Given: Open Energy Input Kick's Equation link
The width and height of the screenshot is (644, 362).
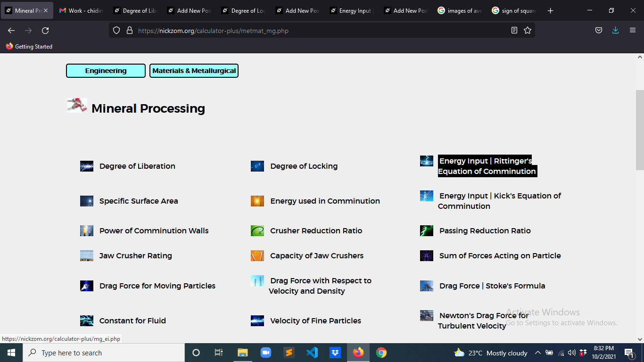Looking at the screenshot, I should pos(499,201).
